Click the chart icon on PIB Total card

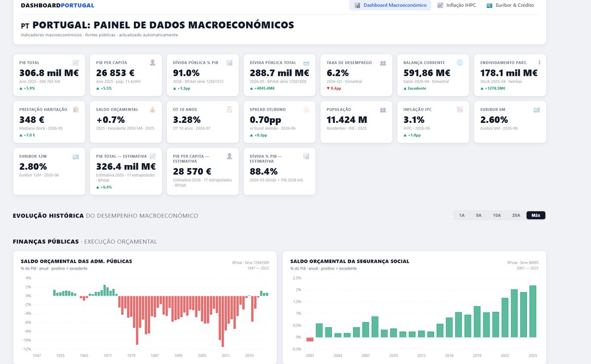[x=75, y=62]
